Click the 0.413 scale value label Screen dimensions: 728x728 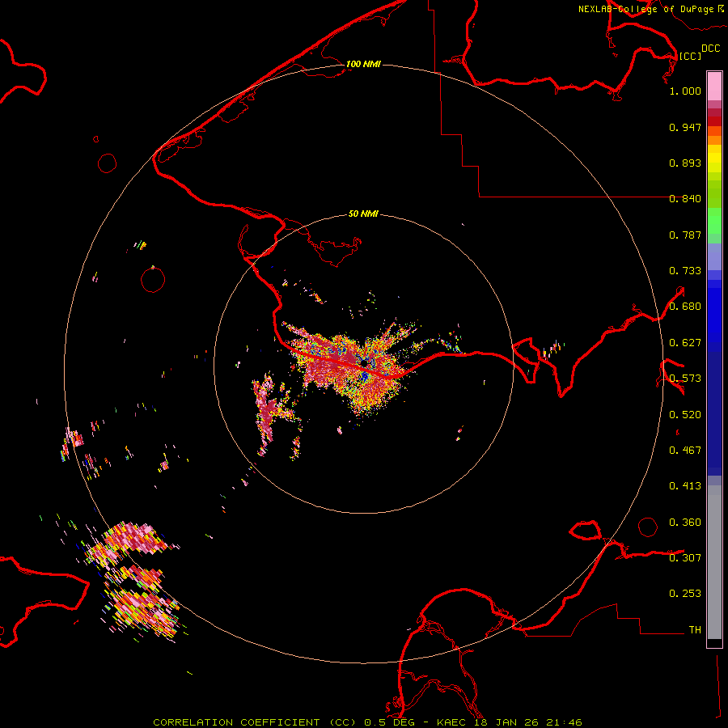click(x=685, y=486)
